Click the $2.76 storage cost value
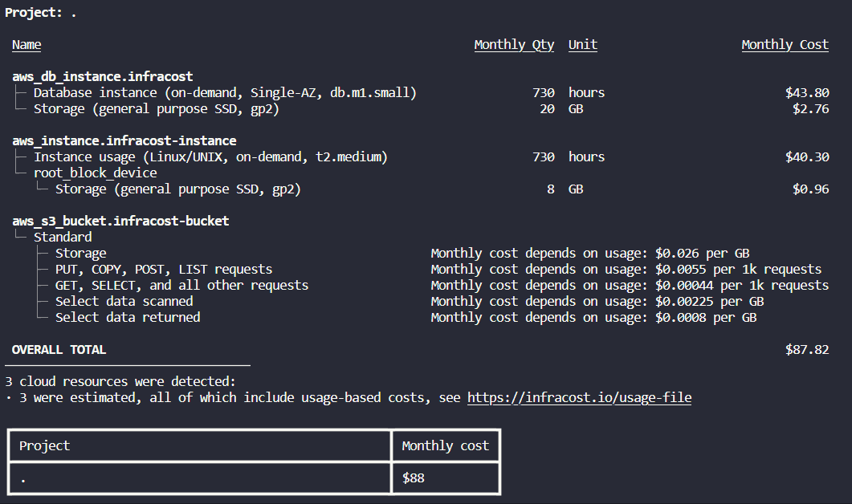Screen dimensions: 852x504 pyautogui.click(x=811, y=109)
